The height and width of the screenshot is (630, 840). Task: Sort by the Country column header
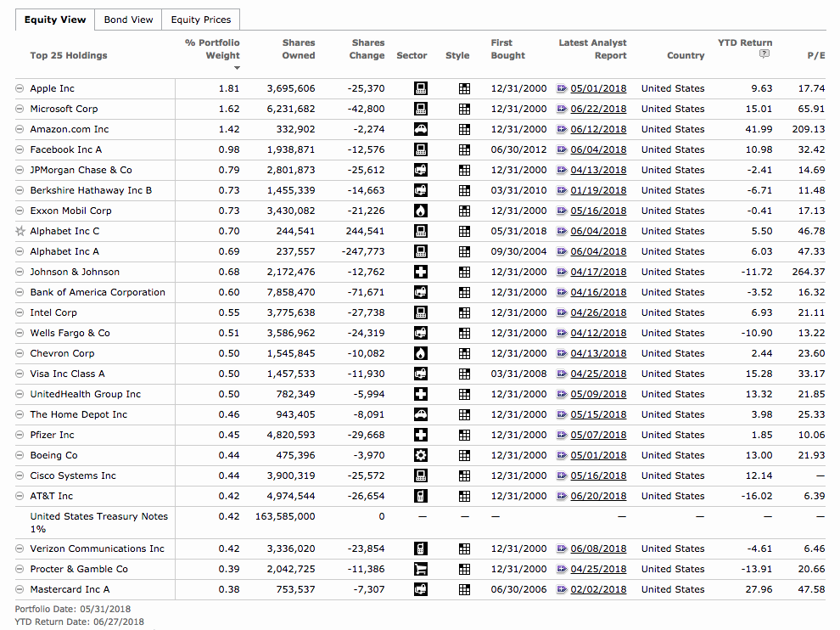[x=686, y=55]
